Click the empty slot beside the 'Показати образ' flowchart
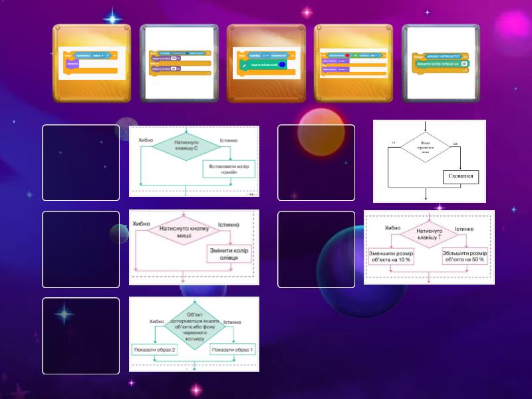Screen dimensions: 532x399 (x=80, y=335)
